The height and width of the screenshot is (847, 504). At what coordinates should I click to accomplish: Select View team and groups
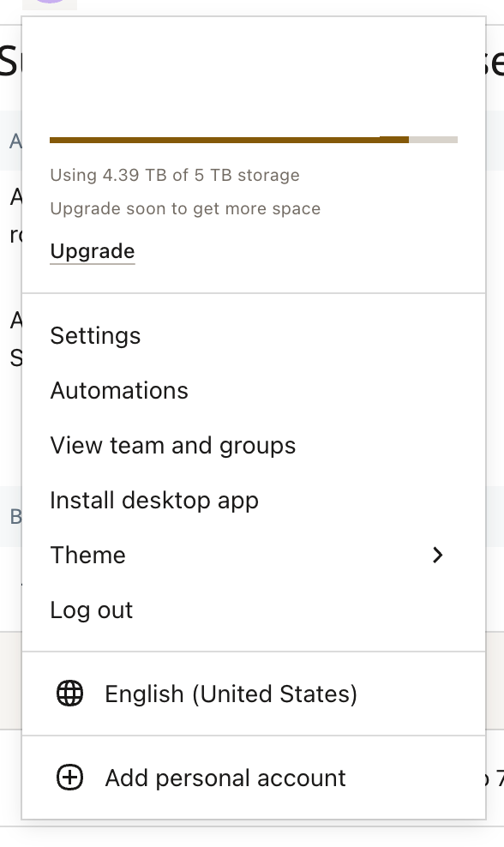172,445
